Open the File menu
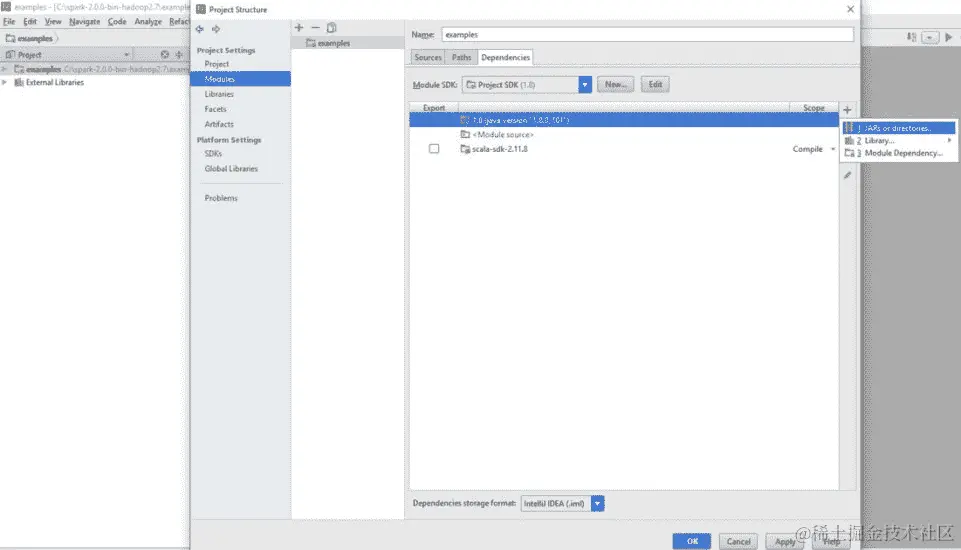 pyautogui.click(x=9, y=21)
